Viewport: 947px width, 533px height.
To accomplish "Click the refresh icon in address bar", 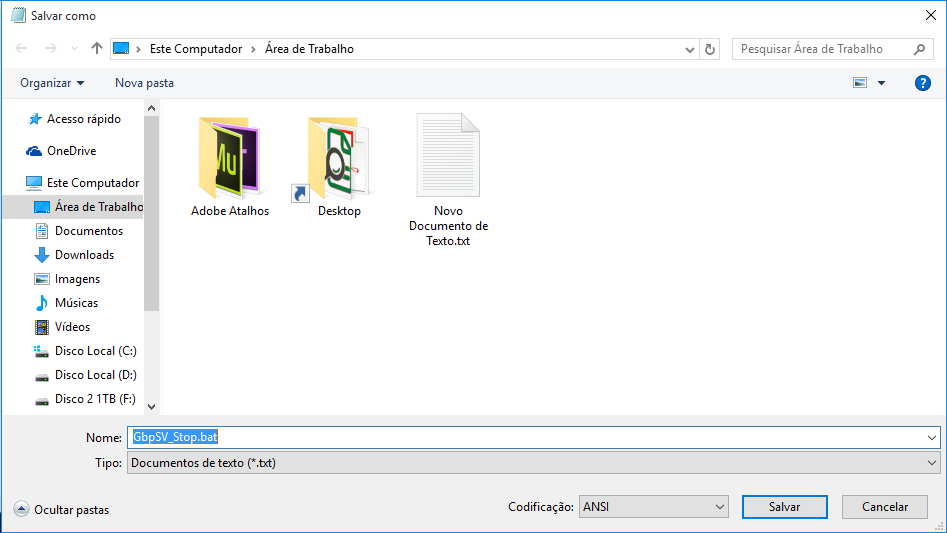I will [x=710, y=49].
